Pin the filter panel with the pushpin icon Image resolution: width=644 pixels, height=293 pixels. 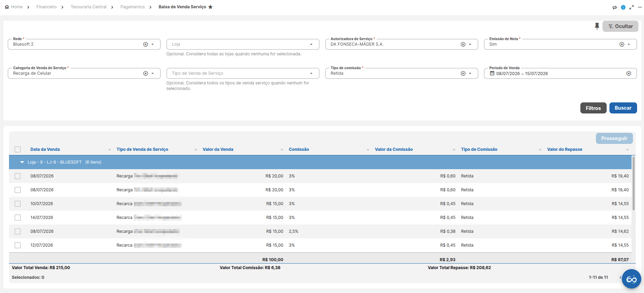(x=597, y=26)
